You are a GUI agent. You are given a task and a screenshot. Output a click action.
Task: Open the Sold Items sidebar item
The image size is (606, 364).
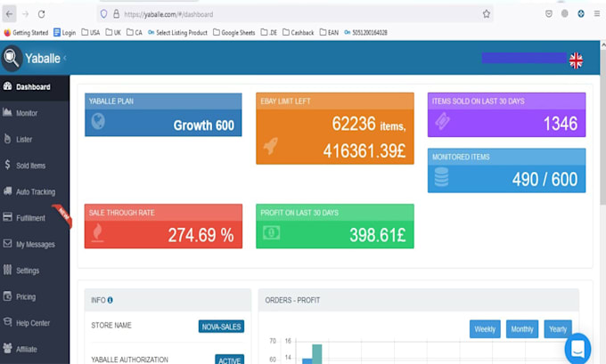[35, 166]
